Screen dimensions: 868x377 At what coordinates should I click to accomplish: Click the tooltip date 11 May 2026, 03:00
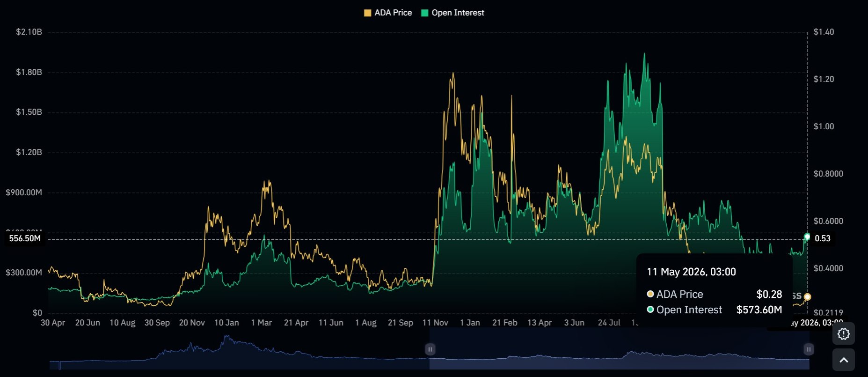coord(691,272)
